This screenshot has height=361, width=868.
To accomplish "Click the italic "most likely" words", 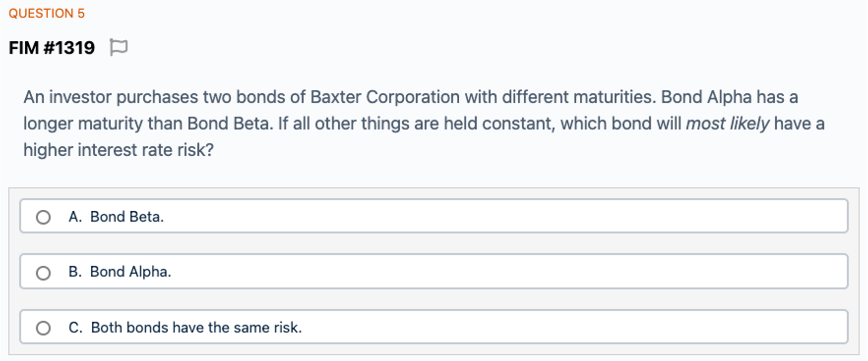I will [727, 124].
